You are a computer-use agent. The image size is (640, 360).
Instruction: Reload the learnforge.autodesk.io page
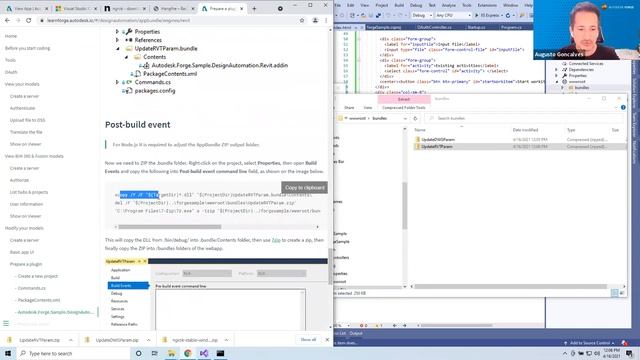coord(29,20)
